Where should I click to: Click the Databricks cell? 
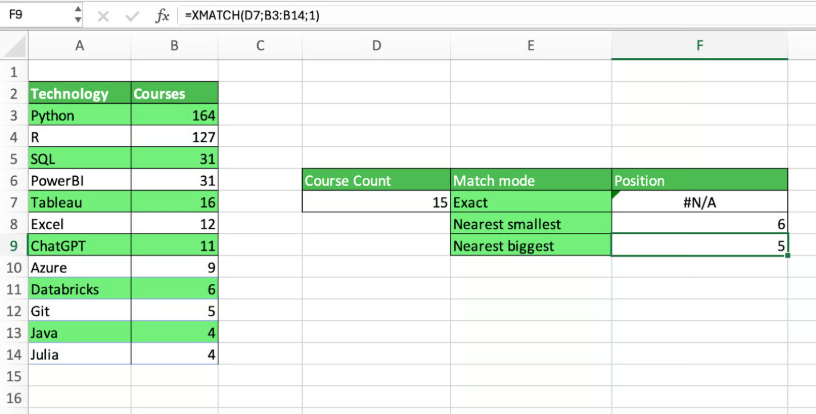79,289
